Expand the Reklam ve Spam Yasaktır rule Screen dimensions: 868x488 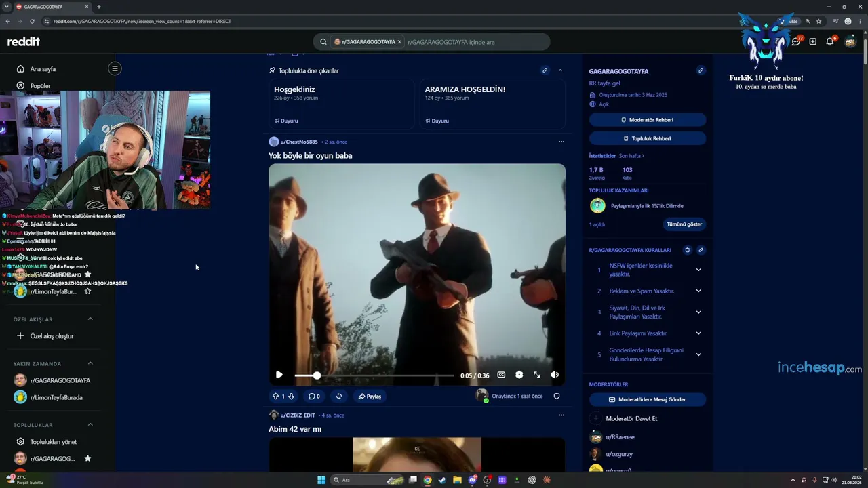(x=698, y=291)
